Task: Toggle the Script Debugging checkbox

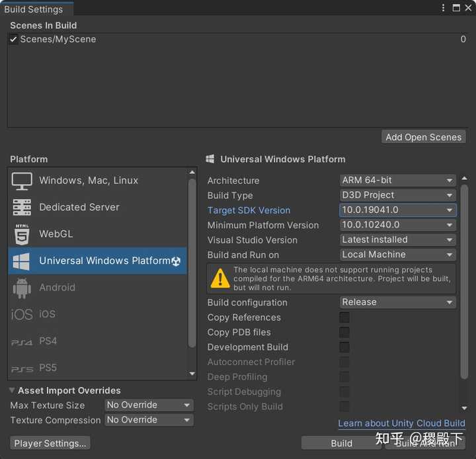Action: [344, 392]
